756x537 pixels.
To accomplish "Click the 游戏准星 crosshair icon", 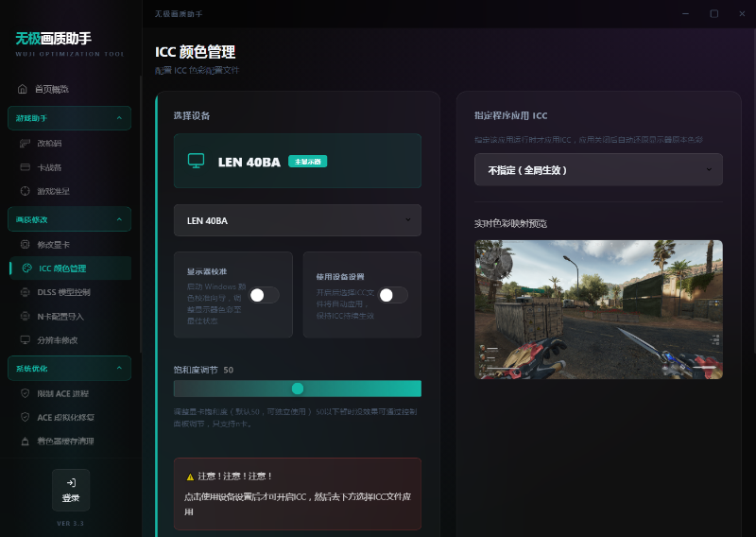I will 26,191.
